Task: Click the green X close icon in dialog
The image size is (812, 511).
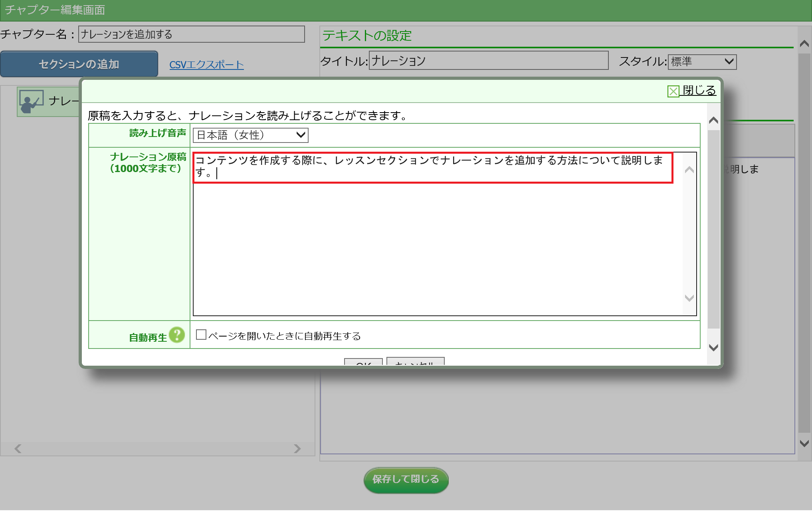Action: coord(673,91)
